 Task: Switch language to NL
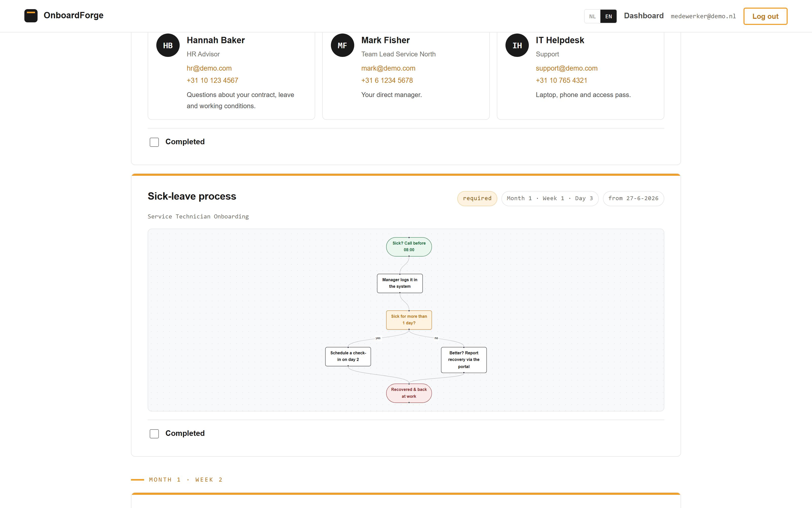[x=592, y=16]
